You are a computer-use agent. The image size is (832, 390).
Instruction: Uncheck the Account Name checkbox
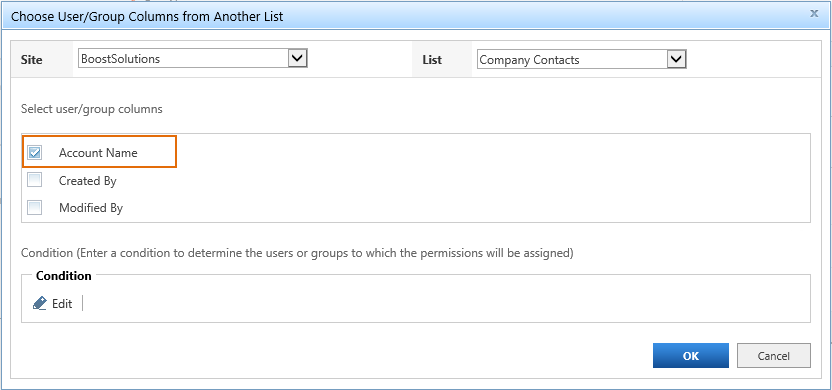35,153
